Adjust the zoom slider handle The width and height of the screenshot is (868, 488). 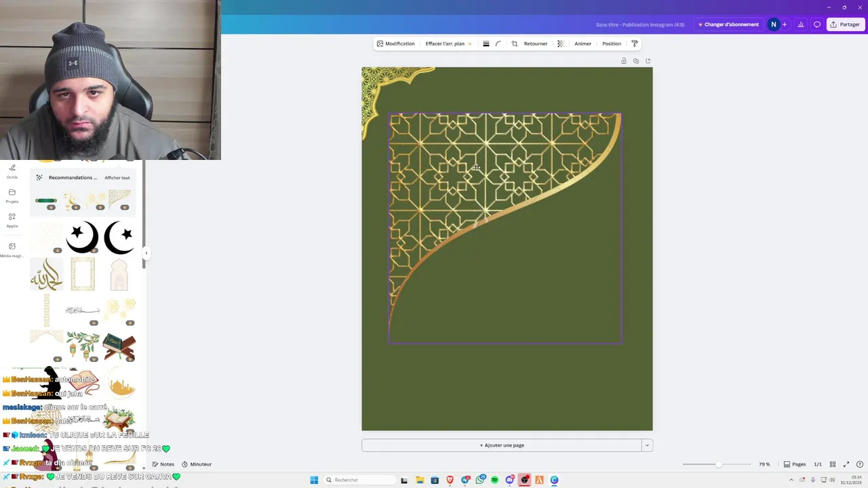718,464
